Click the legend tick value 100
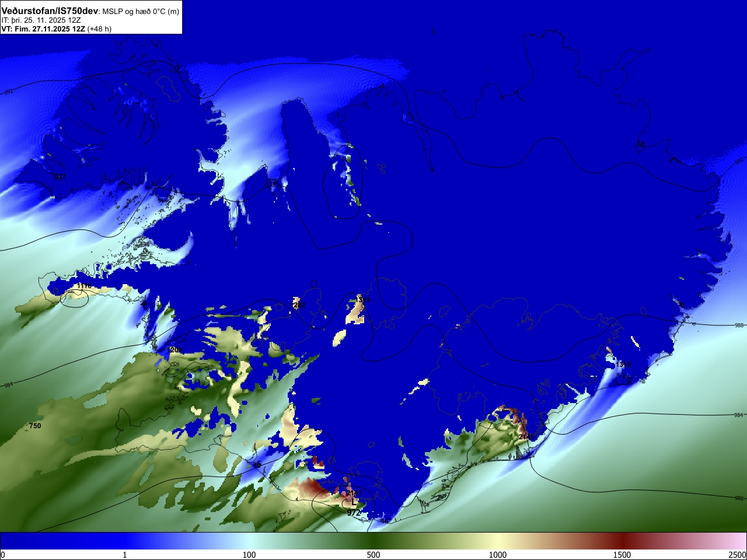 point(249,555)
